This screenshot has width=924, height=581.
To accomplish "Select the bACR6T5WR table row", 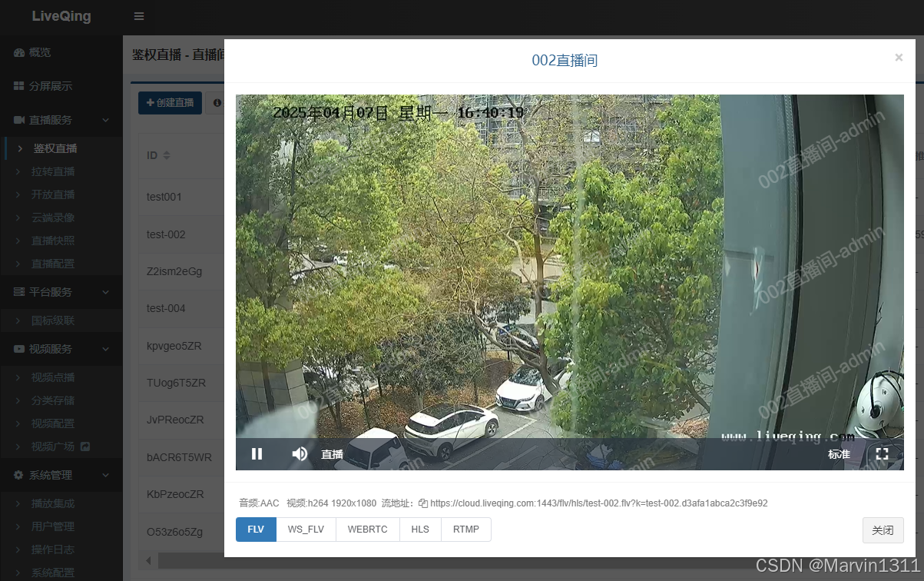I will [181, 457].
